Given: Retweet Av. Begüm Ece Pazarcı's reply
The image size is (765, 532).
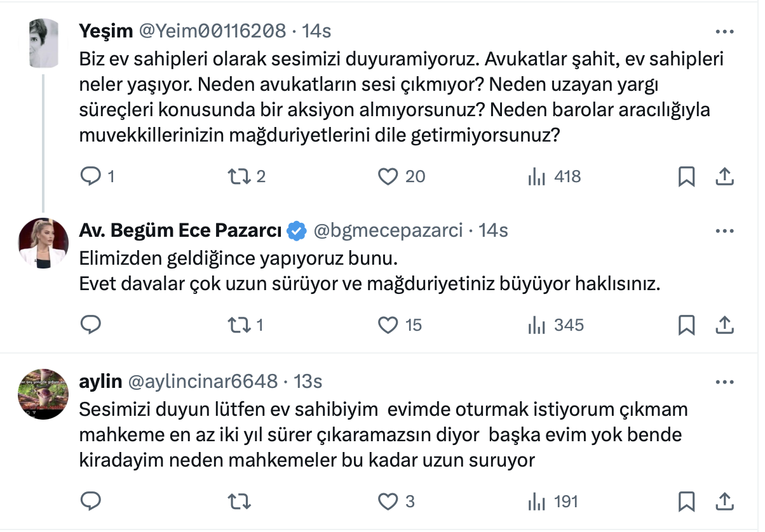Looking at the screenshot, I should pyautogui.click(x=238, y=325).
